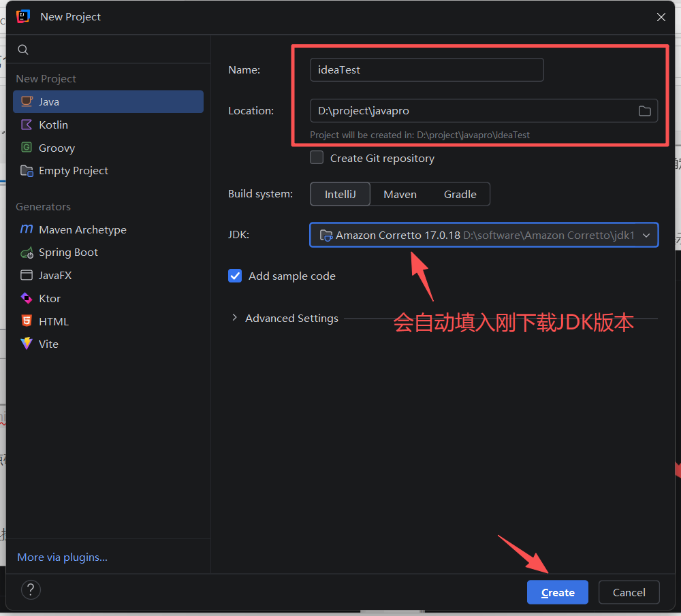Select Gradle build system
This screenshot has height=616, width=681.
click(460, 194)
